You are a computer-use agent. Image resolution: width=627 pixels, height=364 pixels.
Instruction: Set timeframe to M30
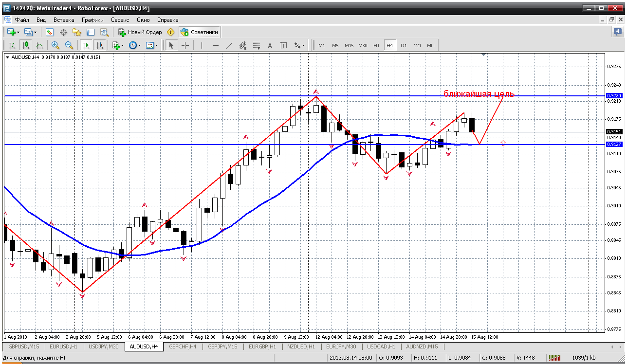coord(363,45)
